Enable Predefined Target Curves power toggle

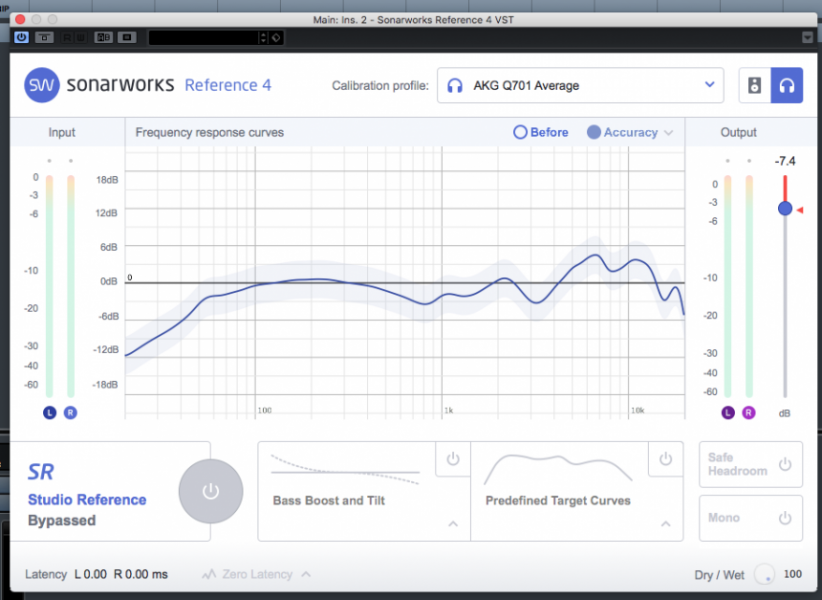click(666, 459)
